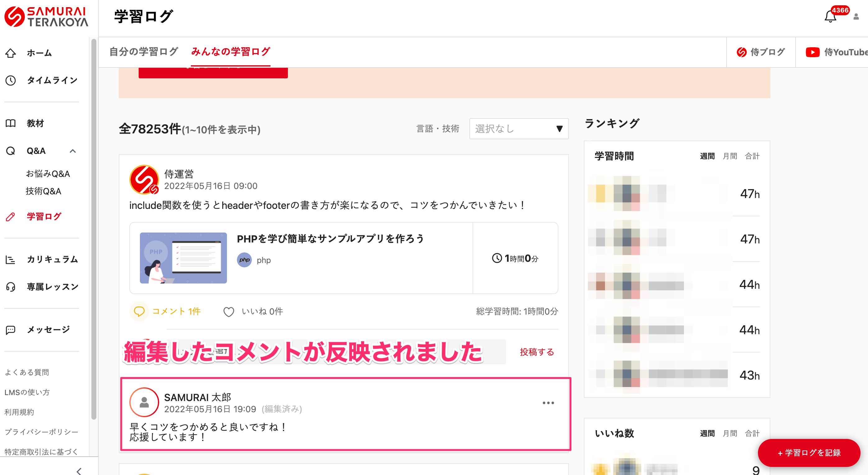Select the 専属レッスン sidebar icon
This screenshot has height=475, width=868.
click(11, 286)
